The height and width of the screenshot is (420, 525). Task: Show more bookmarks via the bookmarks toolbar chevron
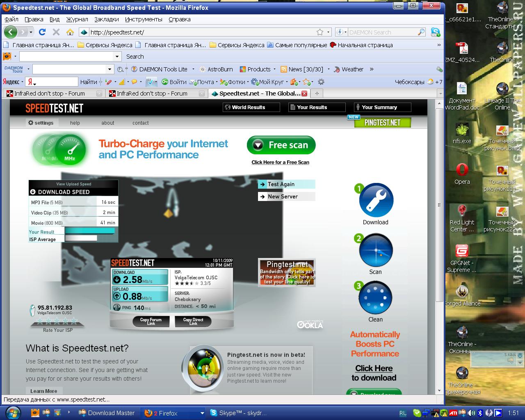point(439,45)
